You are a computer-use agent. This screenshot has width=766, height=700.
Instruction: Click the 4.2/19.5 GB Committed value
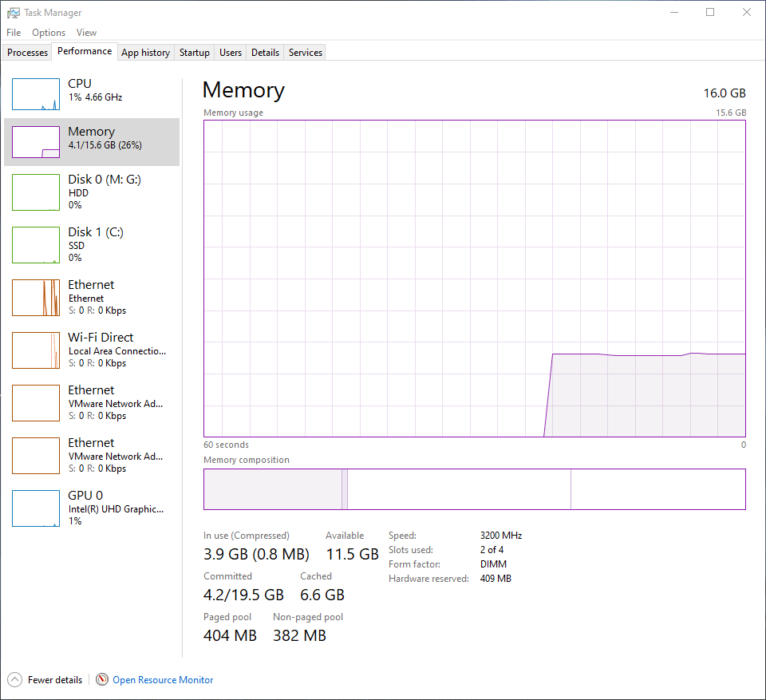coord(243,595)
